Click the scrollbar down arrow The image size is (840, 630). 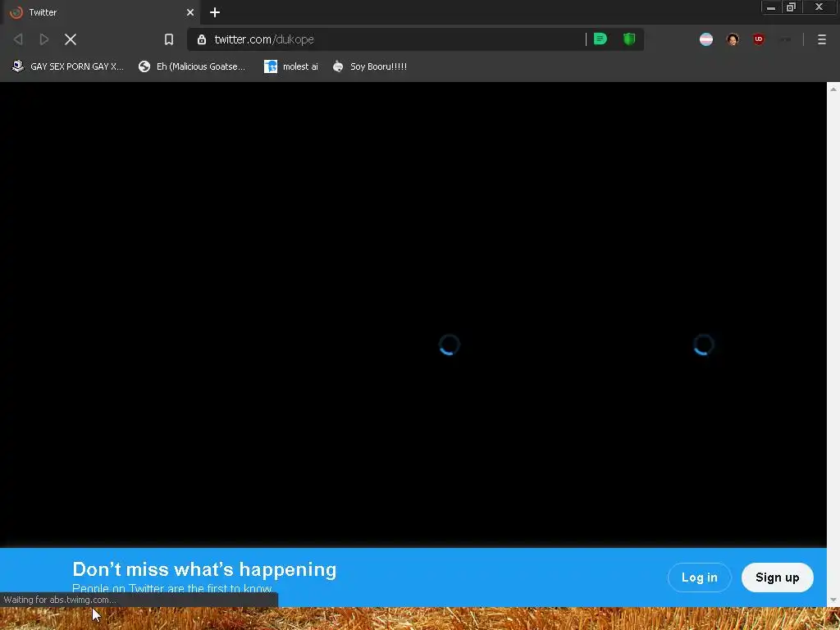click(x=833, y=600)
